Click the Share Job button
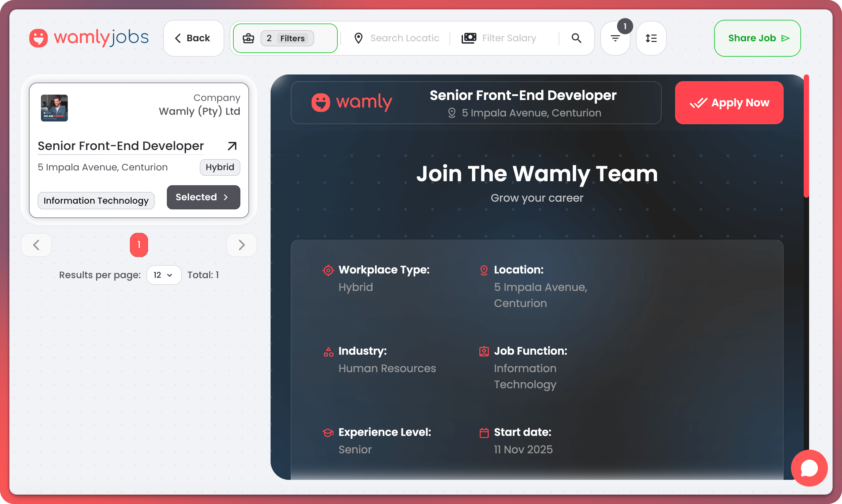This screenshot has height=504, width=842. [x=757, y=38]
